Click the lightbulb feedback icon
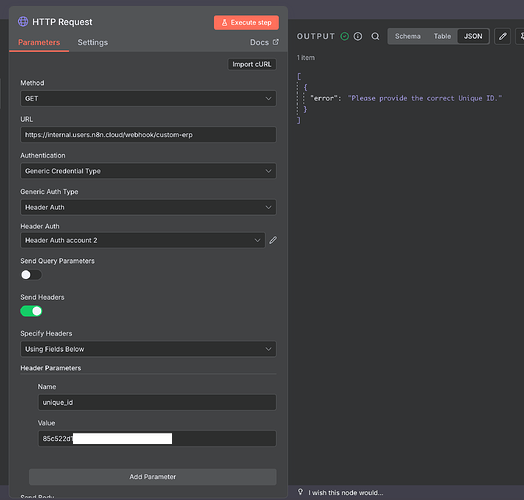This screenshot has width=524, height=500. (300, 492)
